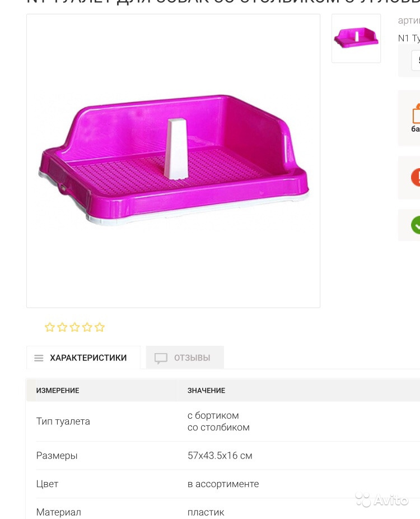Switch to the Отзывы tab
420x519 pixels.
pyautogui.click(x=185, y=358)
